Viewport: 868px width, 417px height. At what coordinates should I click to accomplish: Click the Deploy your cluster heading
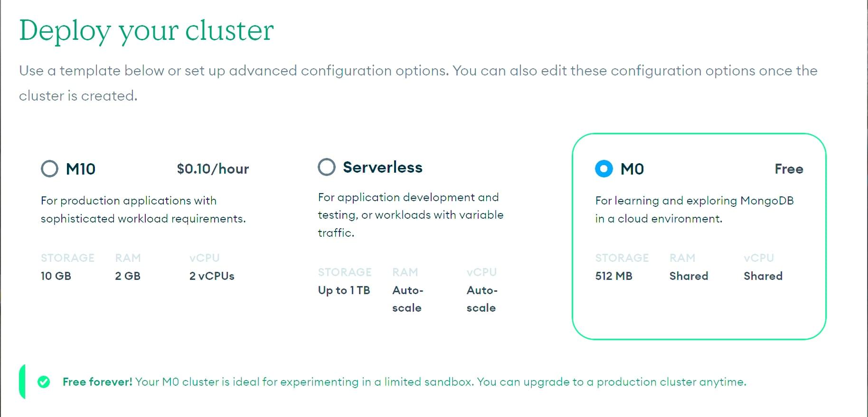(x=146, y=30)
